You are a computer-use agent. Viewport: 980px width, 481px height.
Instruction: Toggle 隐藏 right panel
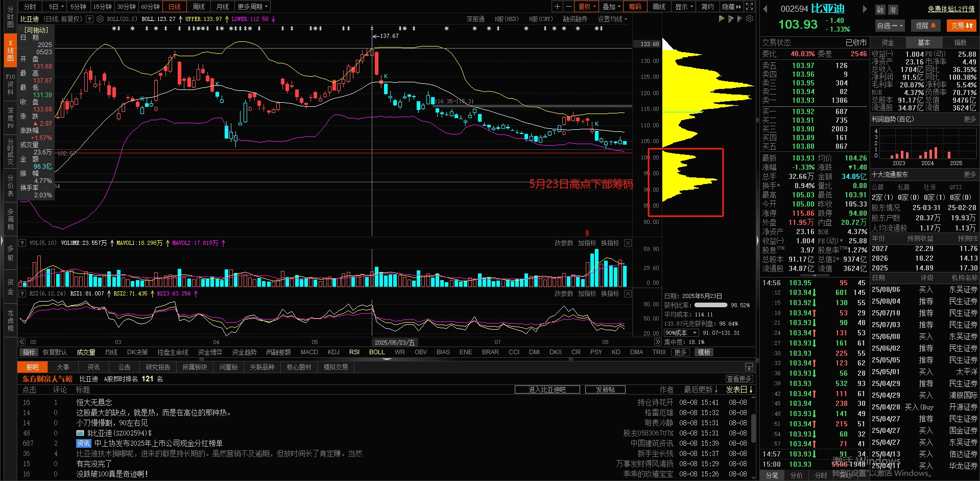point(731,7)
